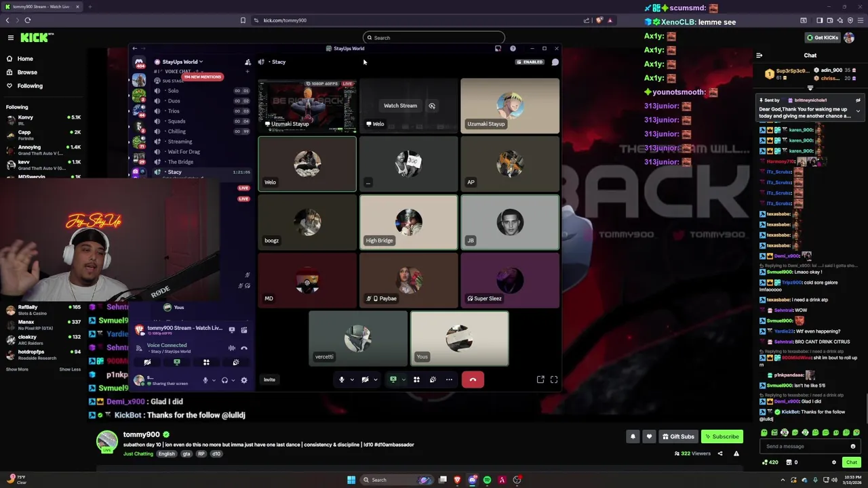Screen dimensions: 868x488
Task: Click the Invite button in Discord call
Action: [x=269, y=380]
